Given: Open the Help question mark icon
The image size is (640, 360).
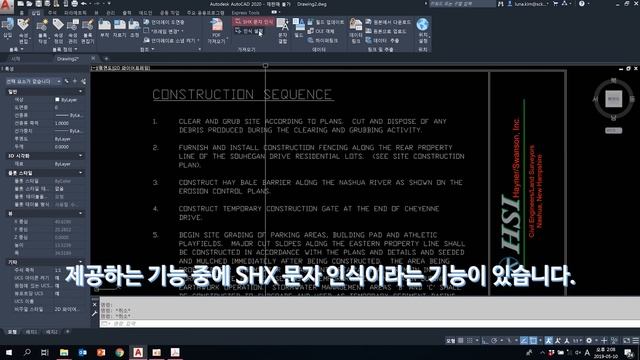Looking at the screenshot, I should [x=582, y=4].
